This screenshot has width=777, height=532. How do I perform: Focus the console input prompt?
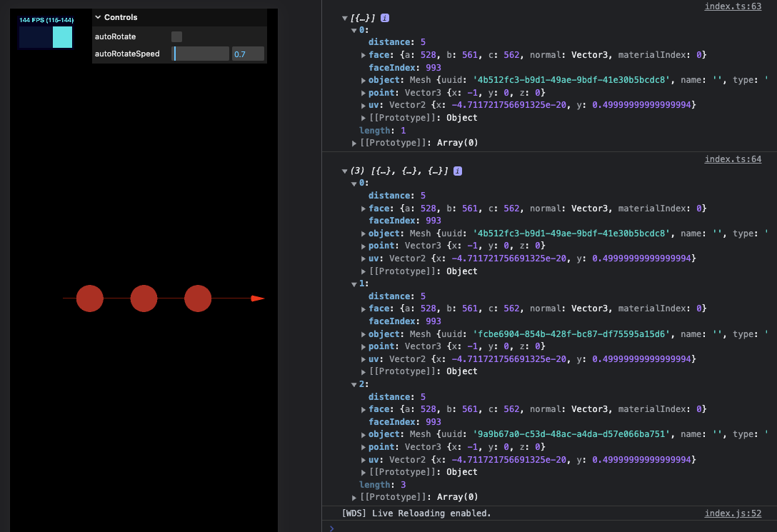(x=550, y=527)
